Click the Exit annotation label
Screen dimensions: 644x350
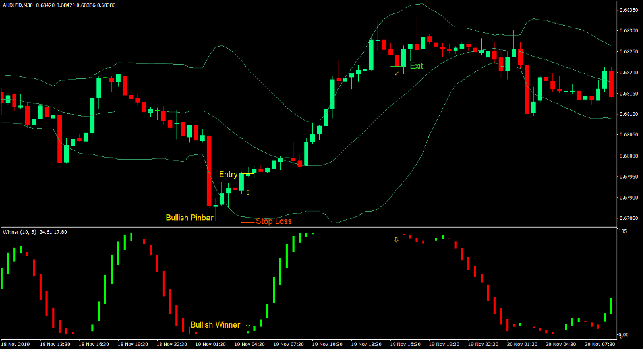tap(416, 66)
